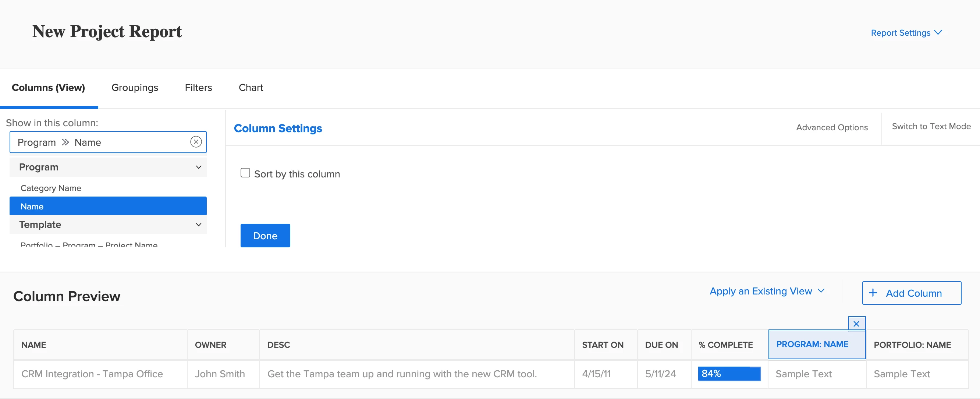Select the Portfolio: Name column header
980x399 pixels.
pyautogui.click(x=912, y=345)
